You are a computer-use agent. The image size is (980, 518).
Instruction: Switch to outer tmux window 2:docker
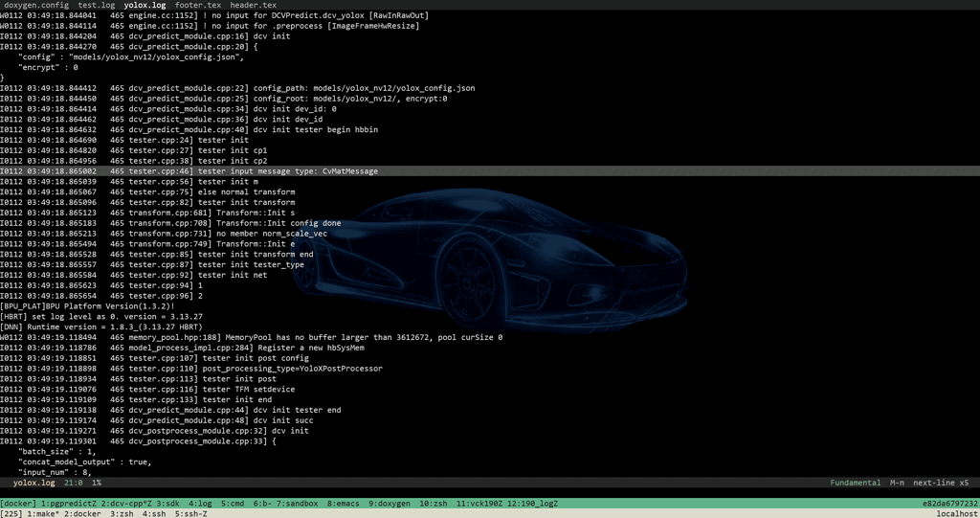(83, 513)
